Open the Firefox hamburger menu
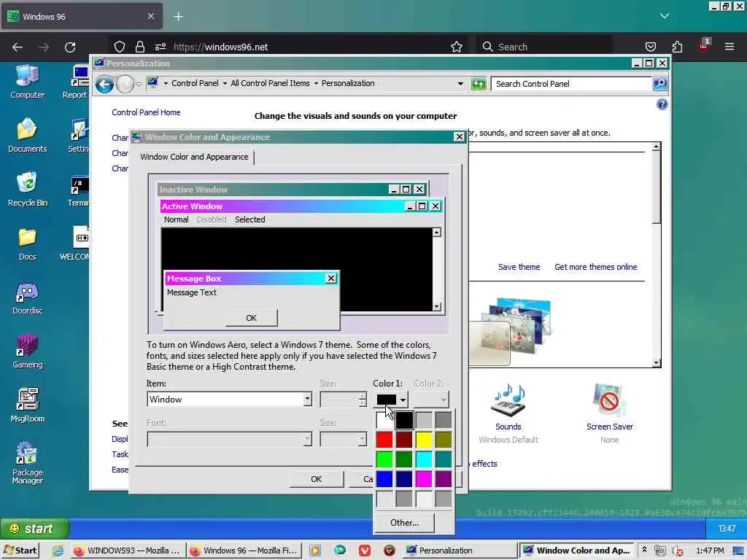Viewport: 747px width, 560px height. pos(729,47)
